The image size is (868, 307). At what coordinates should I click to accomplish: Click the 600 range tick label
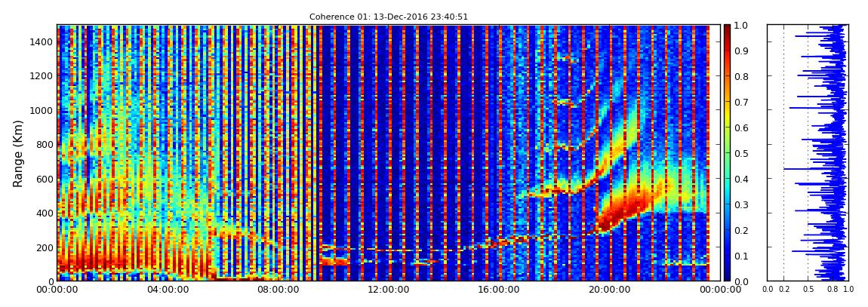(45, 179)
